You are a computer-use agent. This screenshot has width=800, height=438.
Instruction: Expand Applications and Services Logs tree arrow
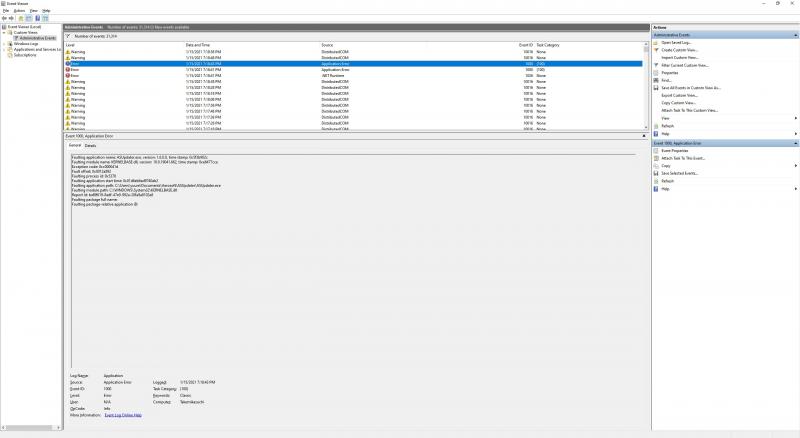(4, 50)
